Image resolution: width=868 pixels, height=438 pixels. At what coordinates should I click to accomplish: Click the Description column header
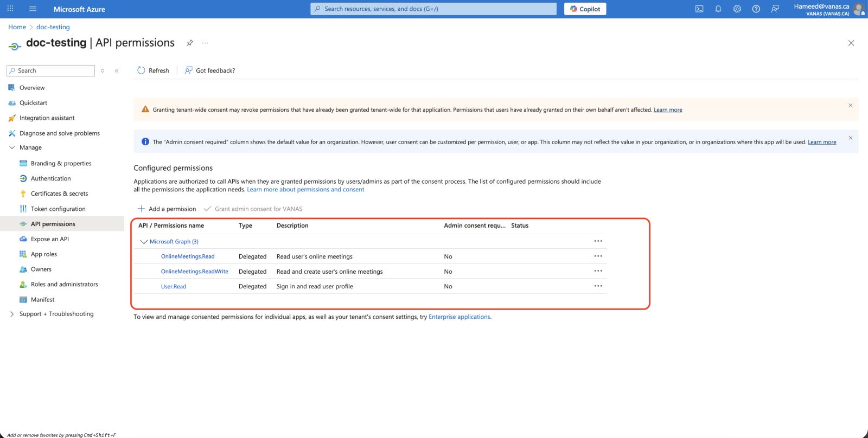[292, 226]
